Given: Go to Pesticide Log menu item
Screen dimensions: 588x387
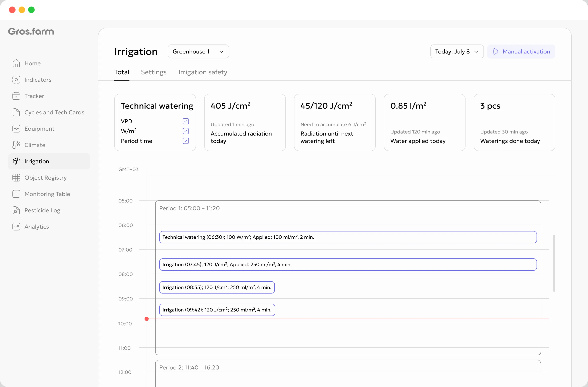Looking at the screenshot, I should [x=49, y=210].
